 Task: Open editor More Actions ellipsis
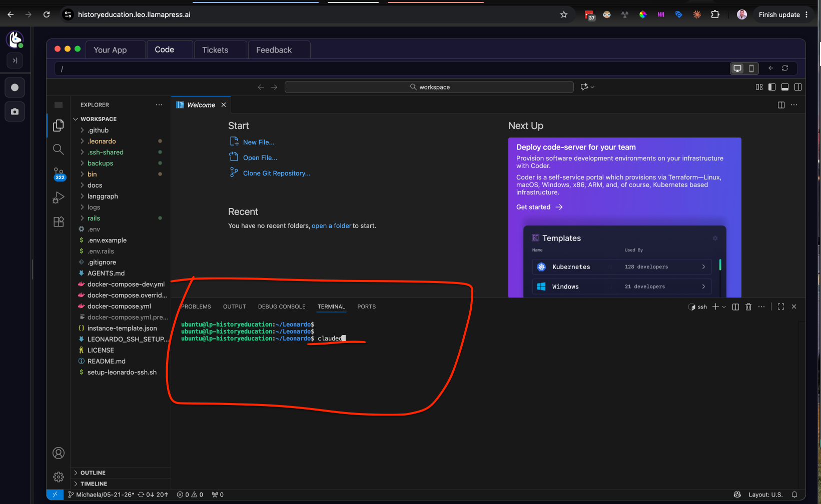pyautogui.click(x=794, y=105)
